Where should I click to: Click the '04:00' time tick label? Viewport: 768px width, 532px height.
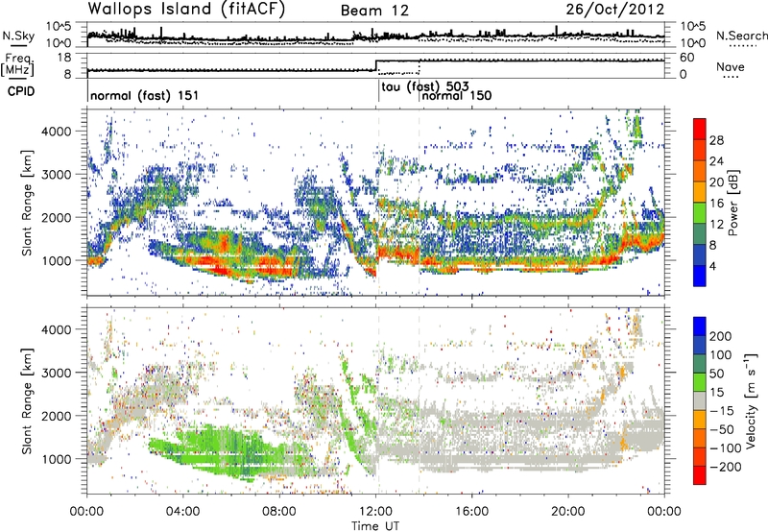point(183,512)
